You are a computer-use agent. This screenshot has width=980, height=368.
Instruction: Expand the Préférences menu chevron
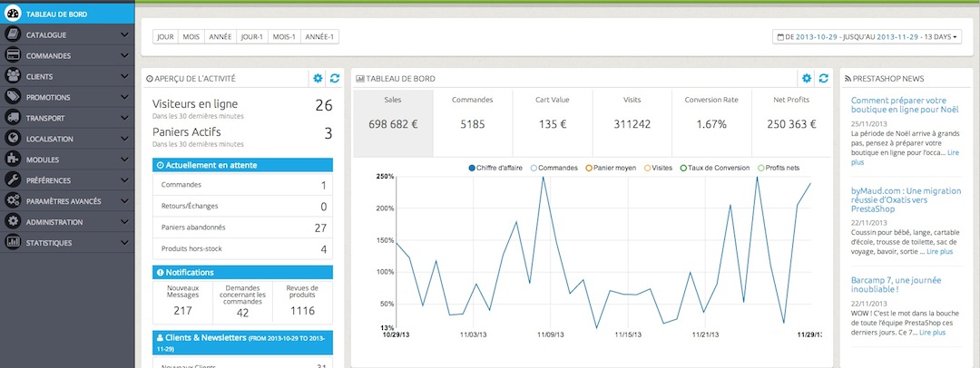coord(124,180)
